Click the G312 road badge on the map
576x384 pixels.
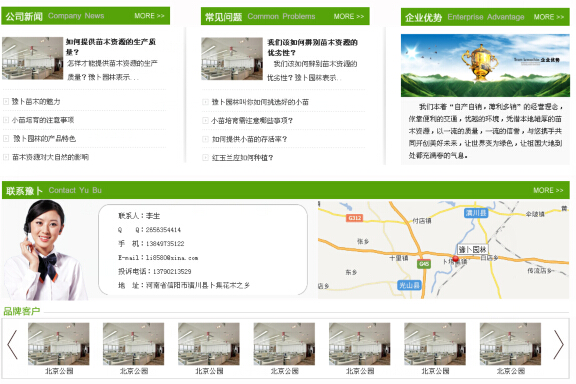354,218
